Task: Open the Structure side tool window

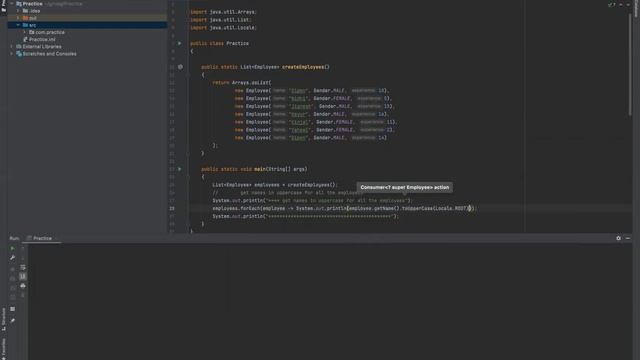Action: 4,319
